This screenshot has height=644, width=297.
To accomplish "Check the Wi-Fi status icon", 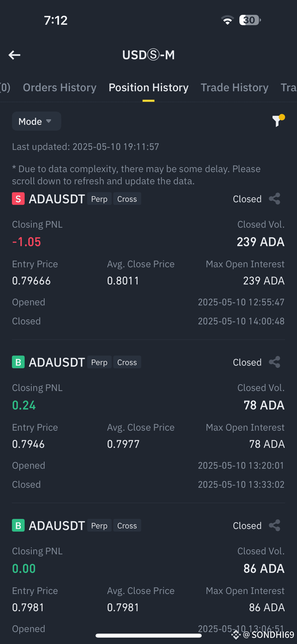I will pyautogui.click(x=227, y=20).
